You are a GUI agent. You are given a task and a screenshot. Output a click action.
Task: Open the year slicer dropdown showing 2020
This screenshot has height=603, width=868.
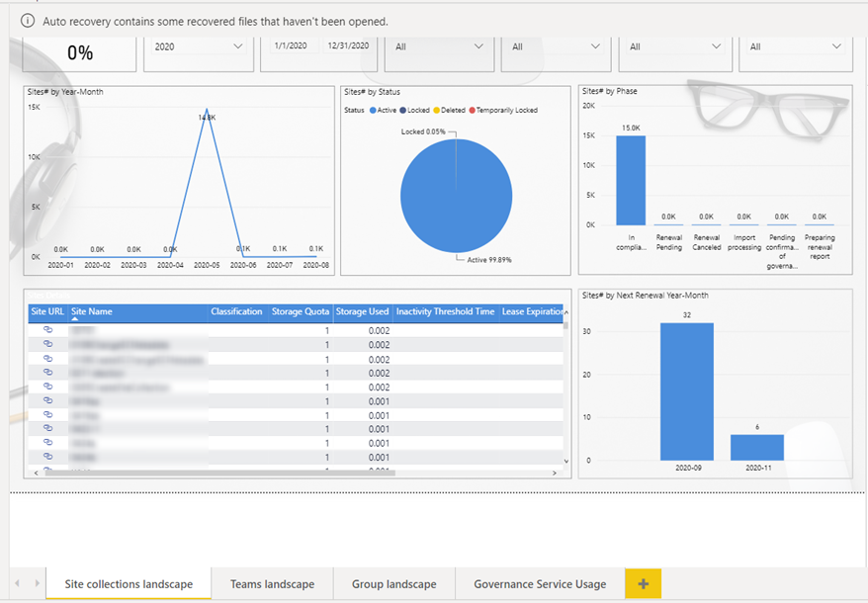point(237,45)
